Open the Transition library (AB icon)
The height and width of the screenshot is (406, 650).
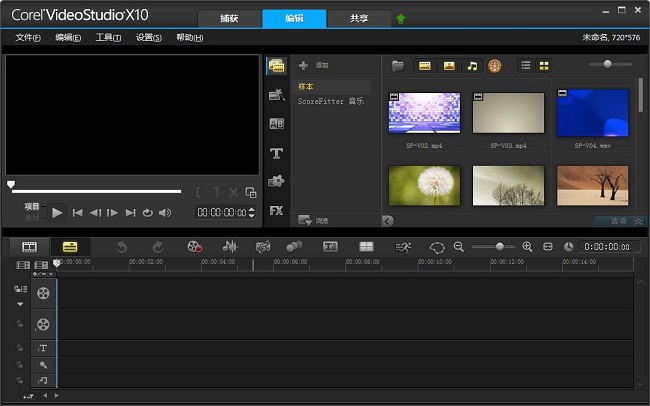pyautogui.click(x=277, y=124)
